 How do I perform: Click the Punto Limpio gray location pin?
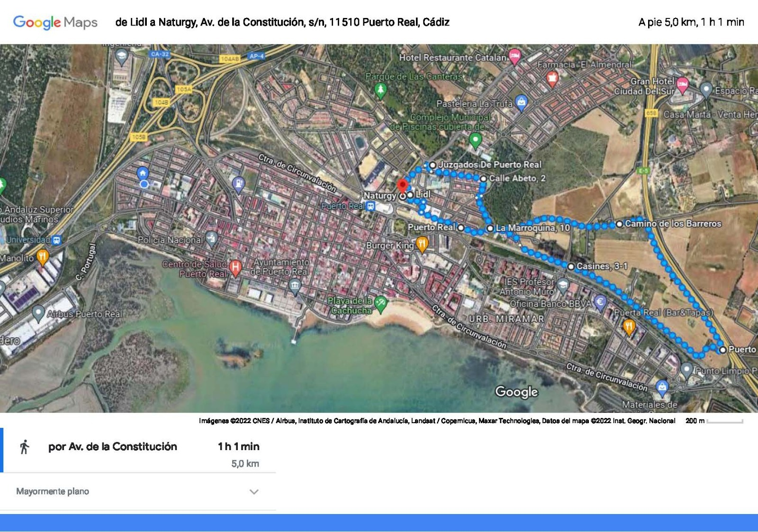pos(687,370)
